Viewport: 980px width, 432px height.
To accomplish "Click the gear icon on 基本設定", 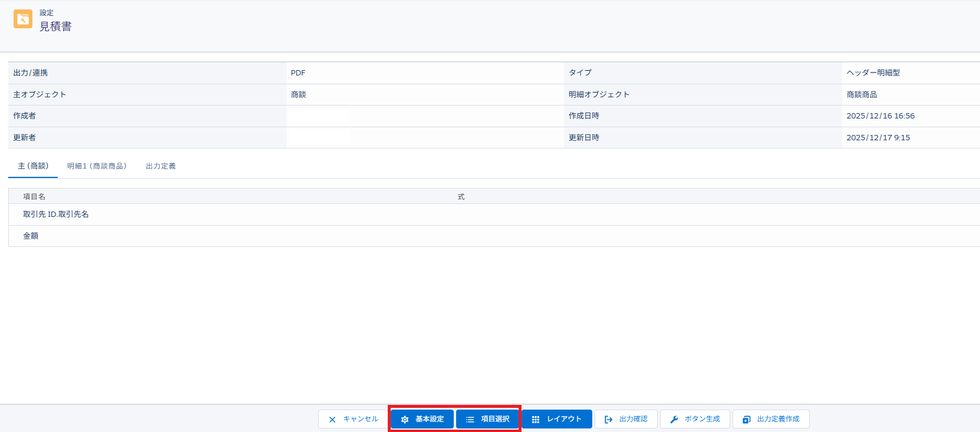I will tap(405, 420).
